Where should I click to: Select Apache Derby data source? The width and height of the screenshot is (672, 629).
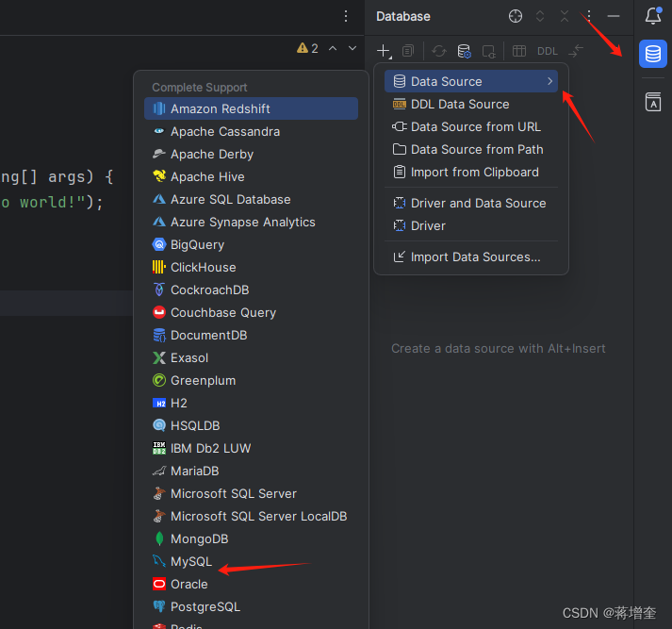click(x=251, y=155)
